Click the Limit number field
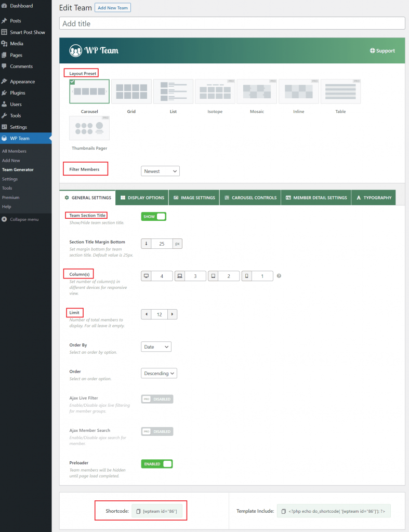Screen dimensions: 409x532 pyautogui.click(x=159, y=314)
